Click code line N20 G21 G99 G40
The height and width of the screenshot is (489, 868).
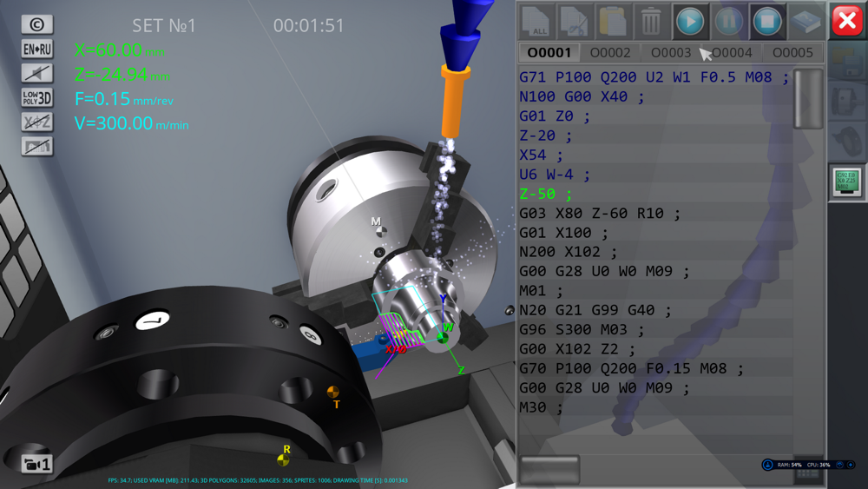tap(595, 310)
